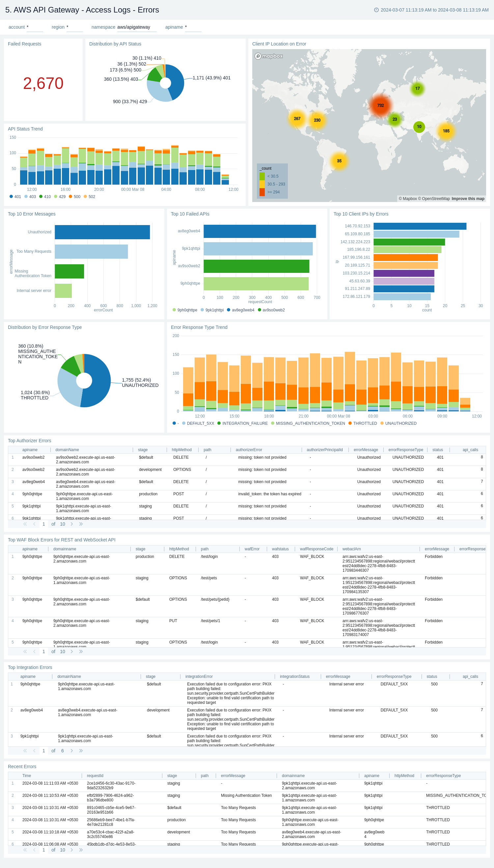Click the yellow 30.5 - 293 legend swatch
This screenshot has width=494, height=868.
tap(262, 184)
